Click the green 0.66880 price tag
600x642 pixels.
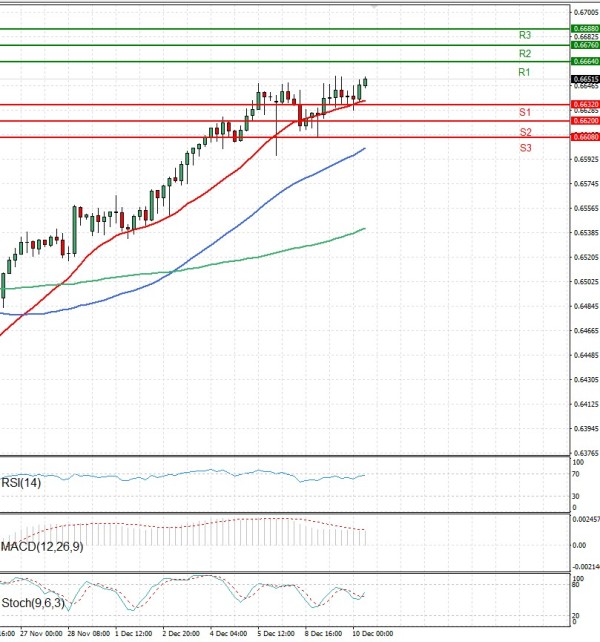585,29
